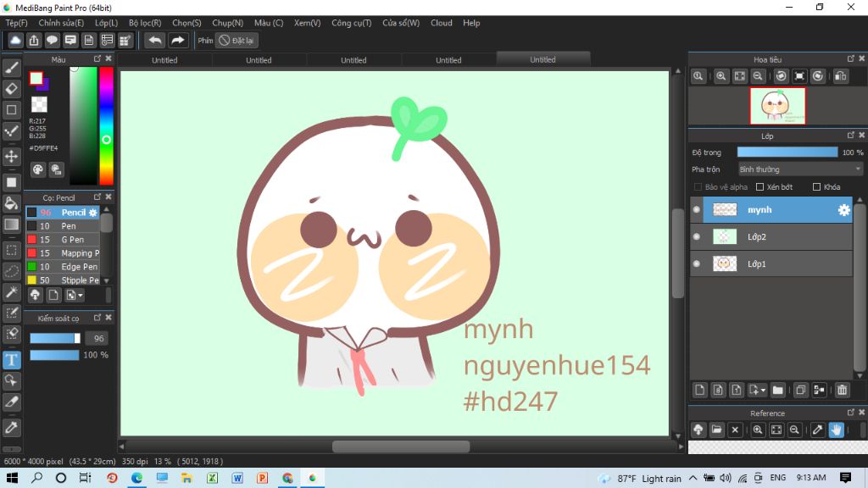Open the cloud save icon in toolbar
868x488 pixels.
click(15, 41)
